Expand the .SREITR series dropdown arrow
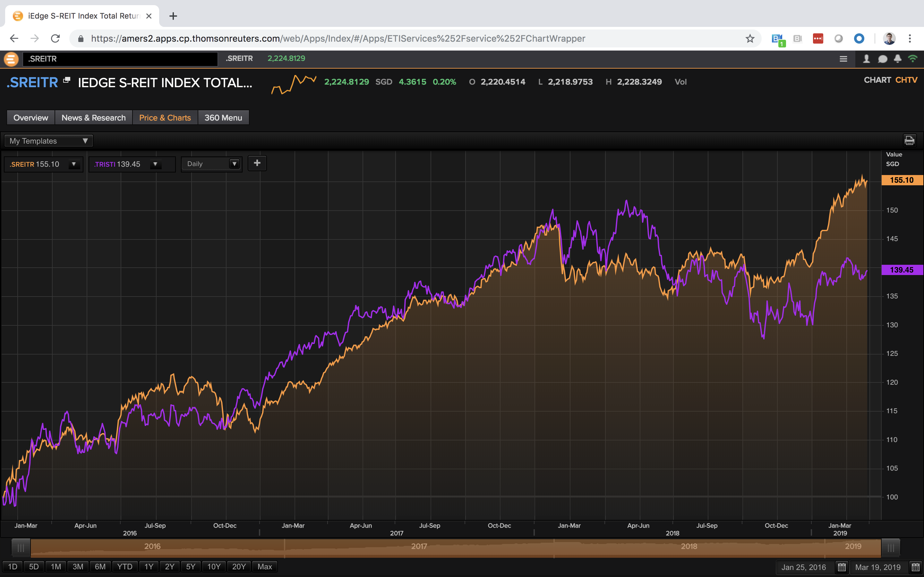The image size is (924, 577). (74, 164)
